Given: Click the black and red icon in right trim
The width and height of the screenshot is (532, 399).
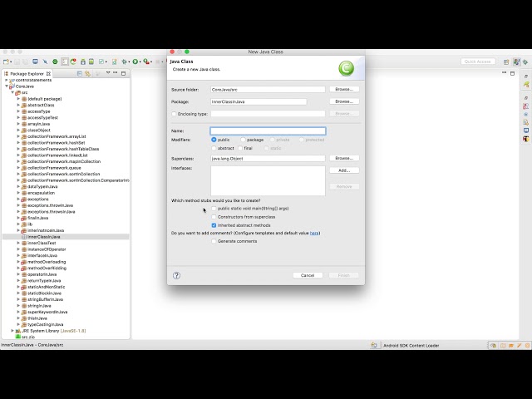Looking at the screenshot, I should pos(526,139).
